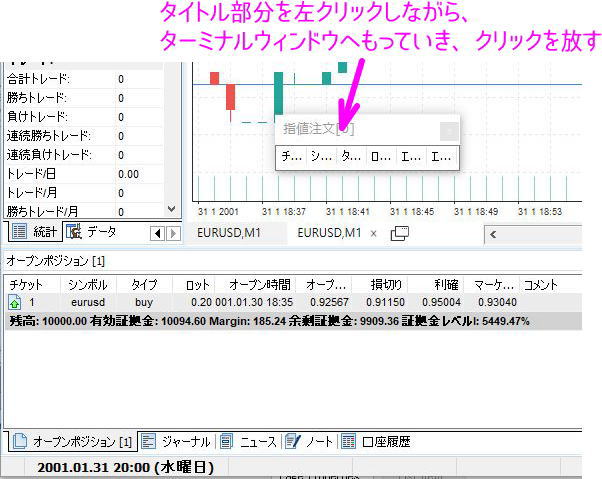Image resolution: width=602 pixels, height=479 pixels.
Task: Click the 指値注文 floating window title
Action: tap(319, 129)
